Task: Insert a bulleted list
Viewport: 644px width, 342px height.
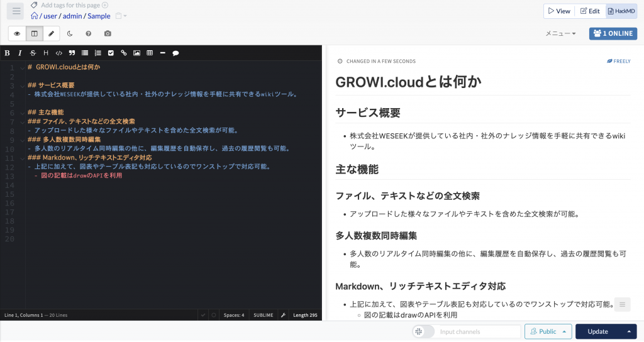Action: click(85, 53)
